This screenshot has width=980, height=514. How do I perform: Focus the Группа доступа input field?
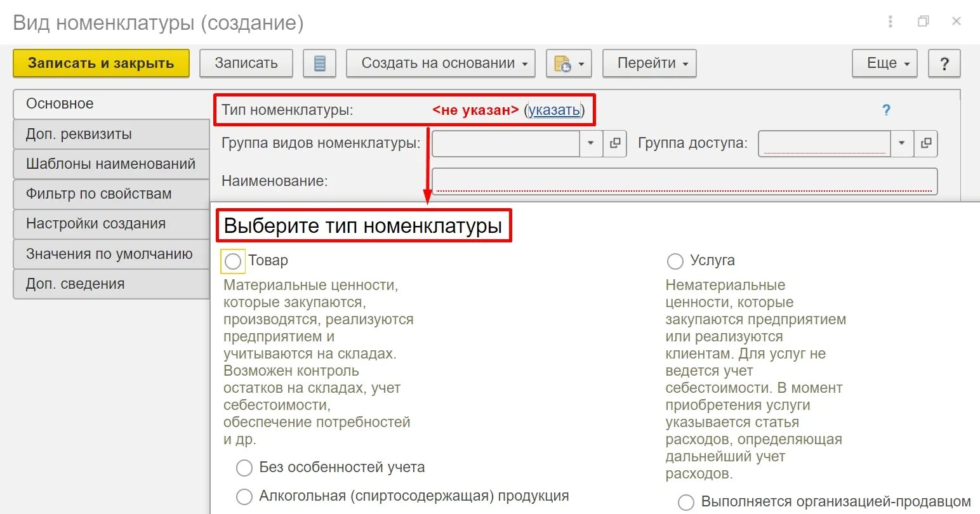point(824,143)
